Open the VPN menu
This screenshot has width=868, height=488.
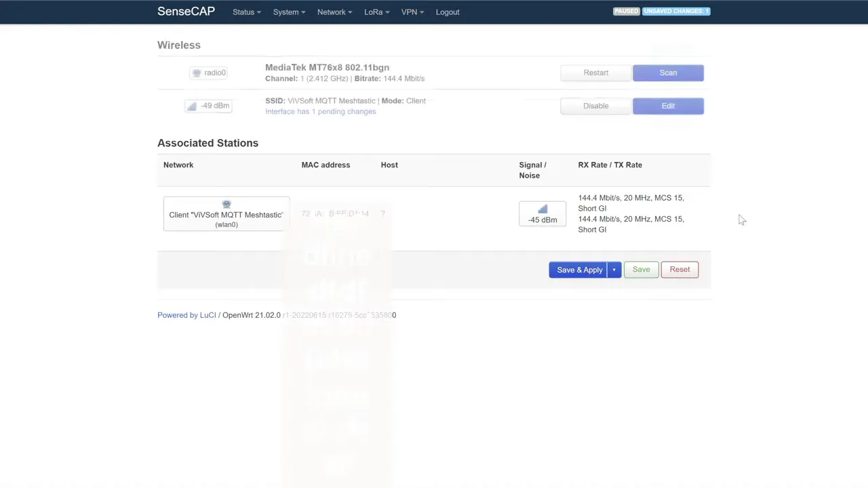[412, 12]
